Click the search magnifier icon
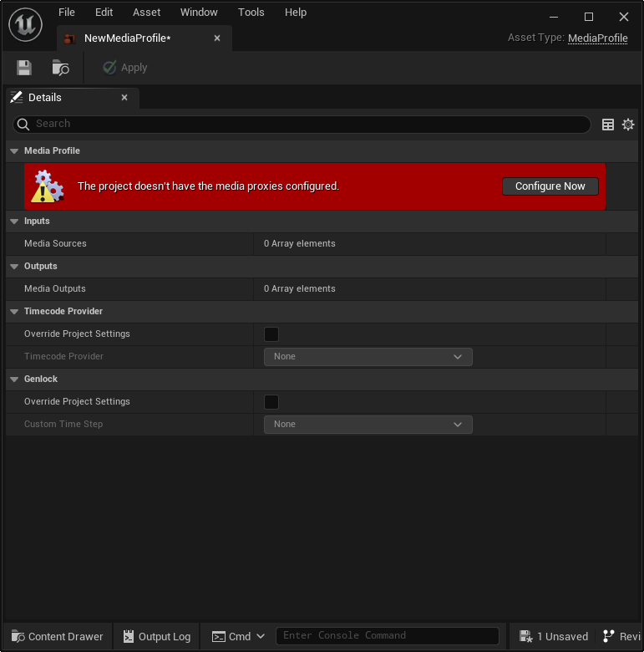This screenshot has height=652, width=644. click(23, 124)
